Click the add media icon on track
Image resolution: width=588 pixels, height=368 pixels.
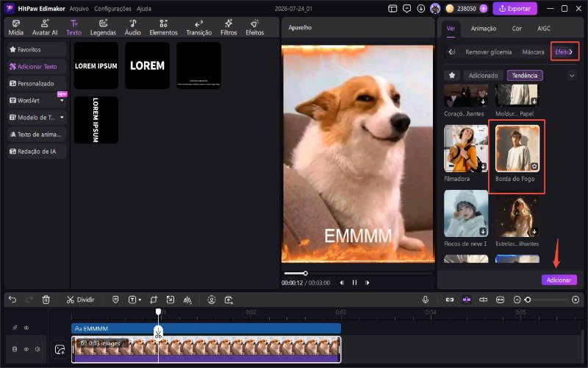60,350
